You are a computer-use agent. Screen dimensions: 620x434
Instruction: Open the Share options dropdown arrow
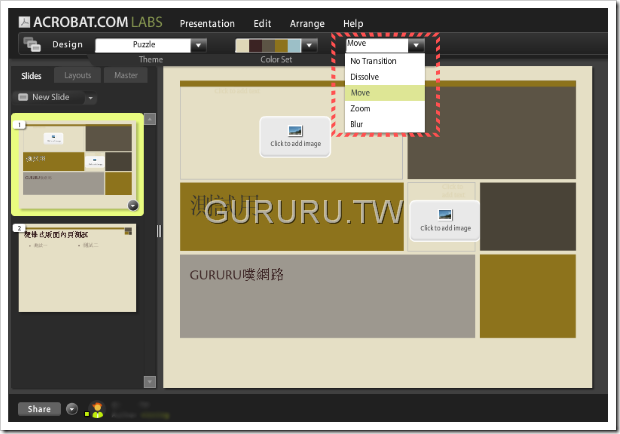pyautogui.click(x=72, y=409)
